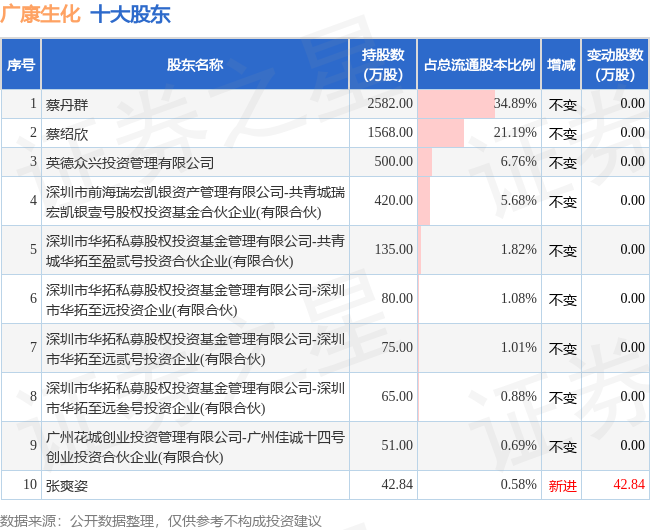The height and width of the screenshot is (530, 650).
Task: Select the 广州花城创业投资管理 shareholder cell
Action: pyautogui.click(x=195, y=446)
